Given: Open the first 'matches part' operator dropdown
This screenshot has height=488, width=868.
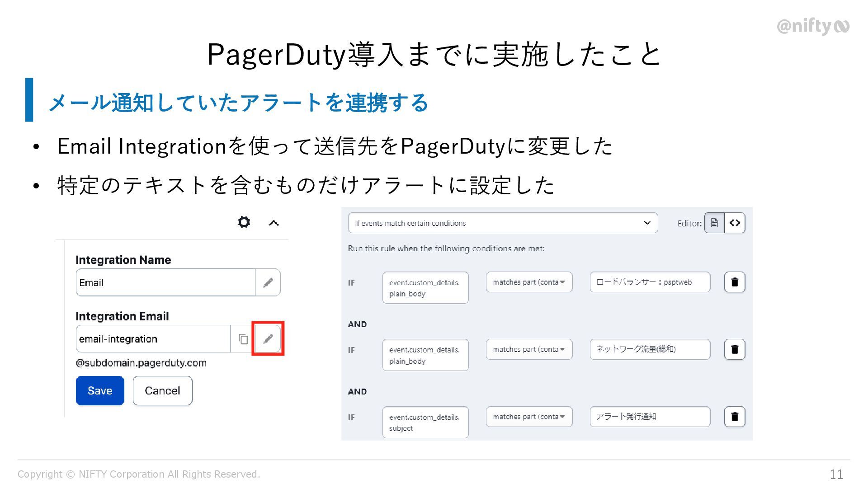Looking at the screenshot, I should 529,282.
